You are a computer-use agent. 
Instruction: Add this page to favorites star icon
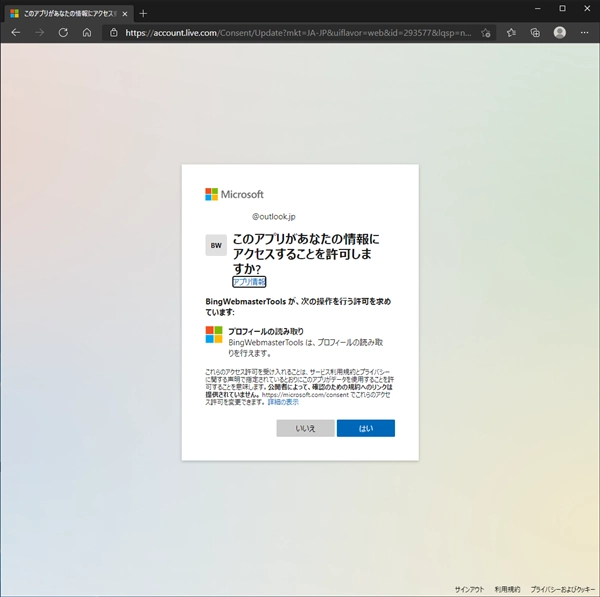pyautogui.click(x=486, y=33)
